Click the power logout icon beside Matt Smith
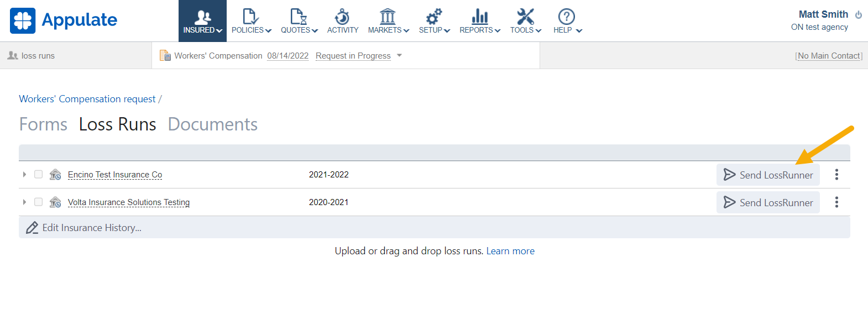This screenshot has height=330, width=868. coord(858,15)
